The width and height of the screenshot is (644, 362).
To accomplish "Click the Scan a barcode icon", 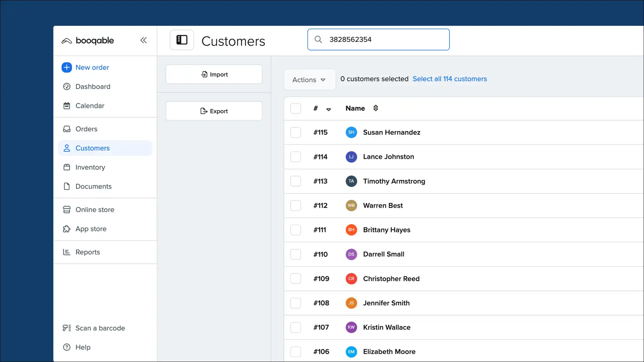I will [66, 328].
